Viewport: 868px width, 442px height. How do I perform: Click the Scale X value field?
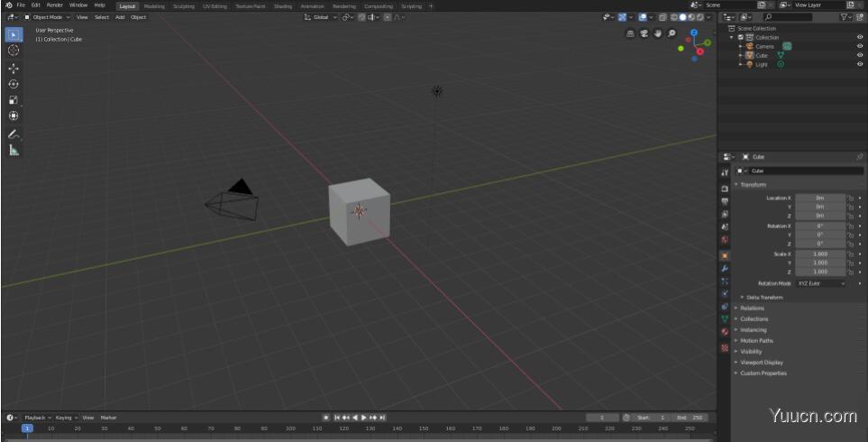(x=820, y=253)
